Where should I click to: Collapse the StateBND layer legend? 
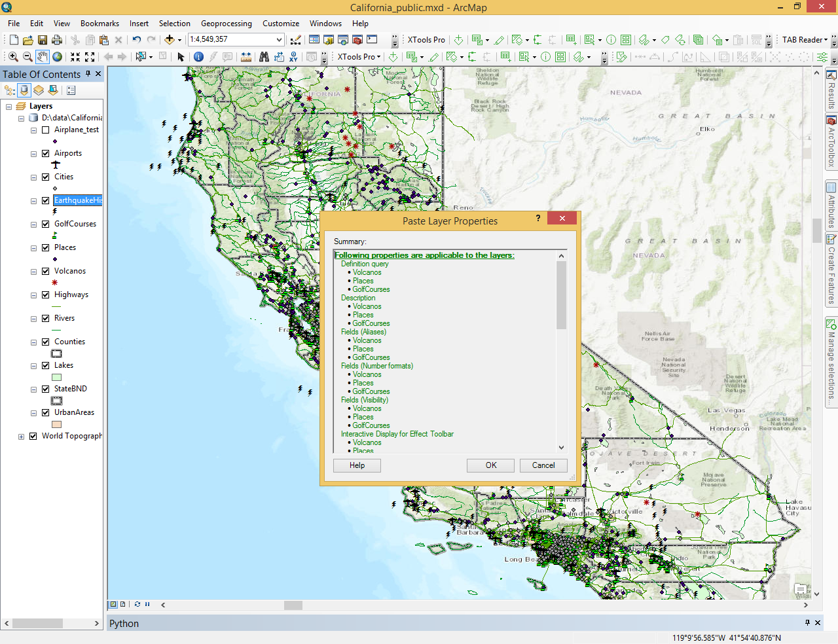(x=33, y=389)
